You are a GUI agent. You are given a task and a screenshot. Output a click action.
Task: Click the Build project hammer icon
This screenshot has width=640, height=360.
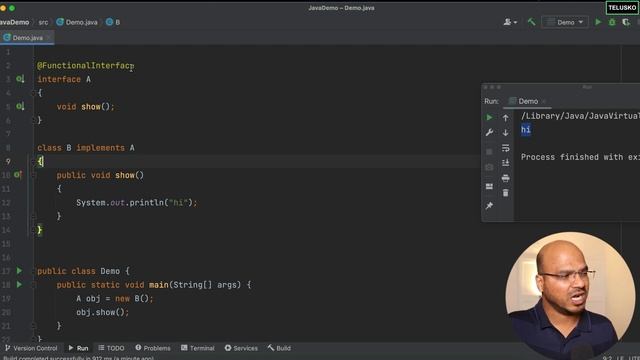click(531, 22)
